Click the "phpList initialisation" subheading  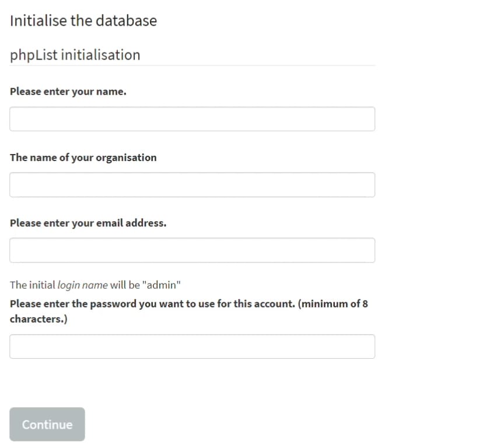tap(75, 55)
